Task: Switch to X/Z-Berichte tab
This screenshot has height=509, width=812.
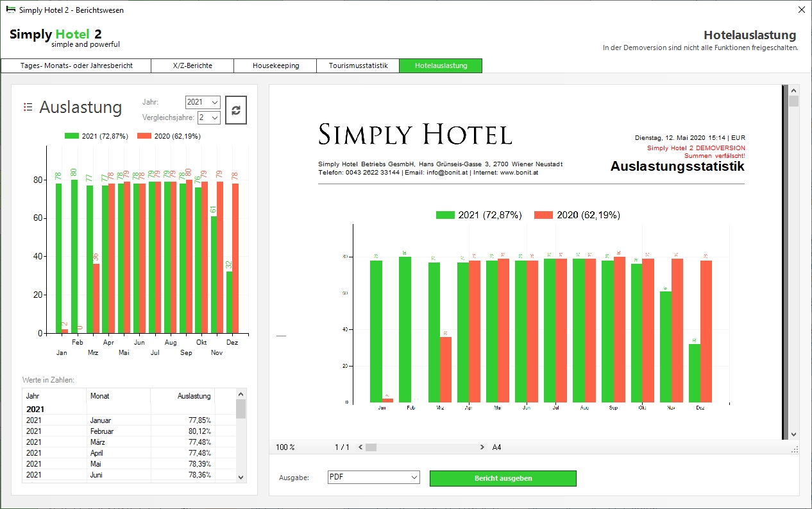Action: tap(192, 65)
